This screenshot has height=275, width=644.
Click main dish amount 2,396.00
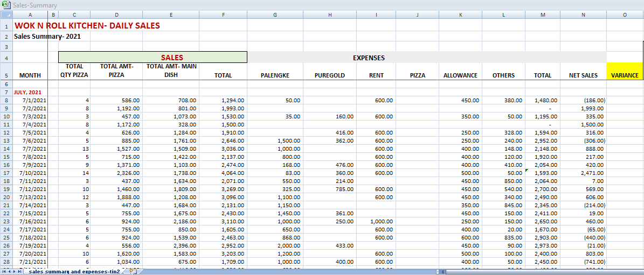point(171,245)
